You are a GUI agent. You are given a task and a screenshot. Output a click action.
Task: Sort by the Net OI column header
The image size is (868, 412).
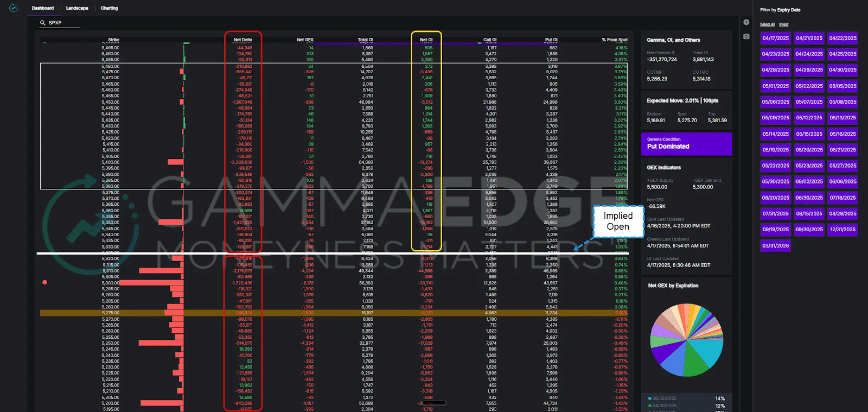point(426,40)
